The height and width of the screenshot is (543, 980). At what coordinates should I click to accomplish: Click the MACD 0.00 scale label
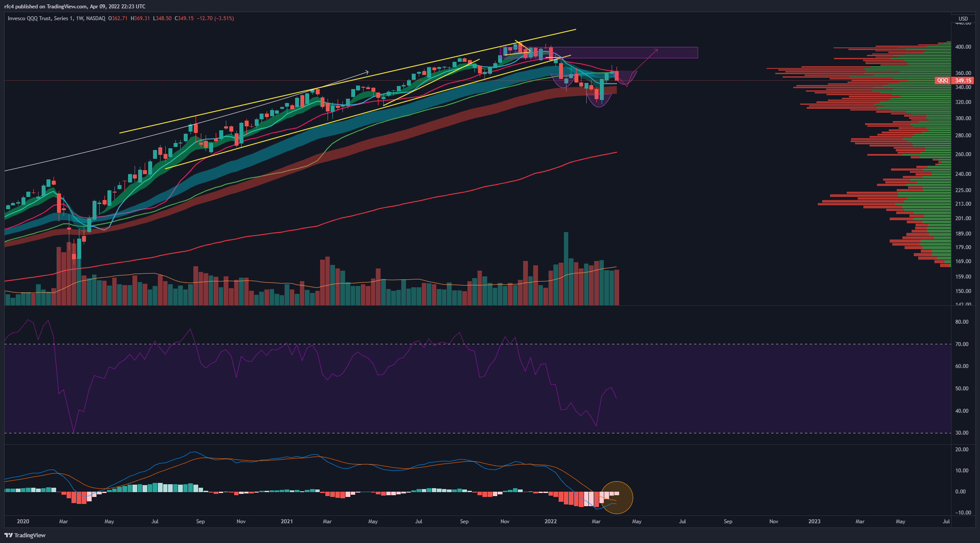(x=960, y=492)
